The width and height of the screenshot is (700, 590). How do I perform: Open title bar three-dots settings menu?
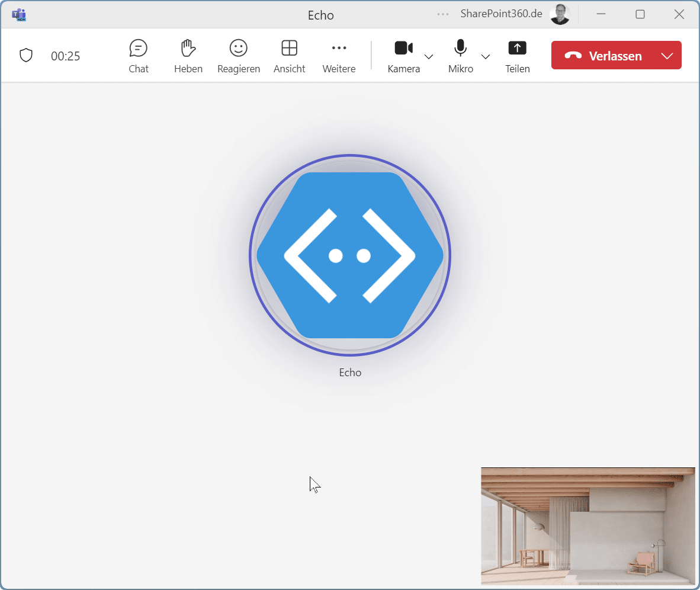pyautogui.click(x=443, y=14)
